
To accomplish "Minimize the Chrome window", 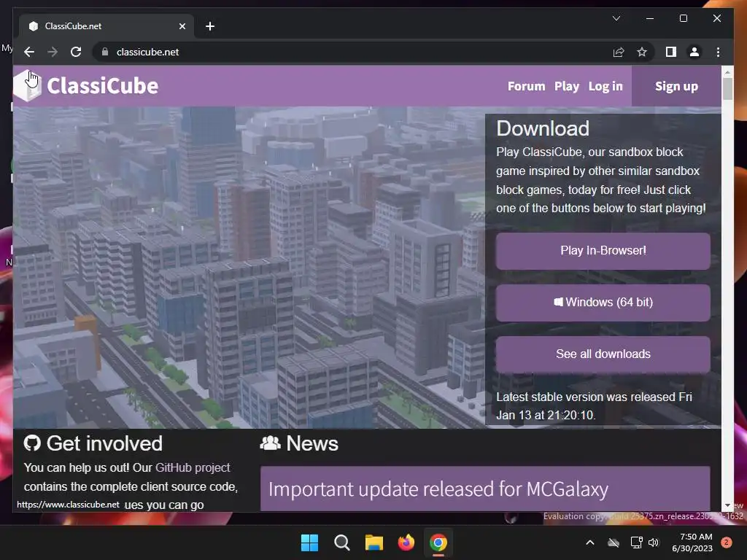I will (650, 18).
